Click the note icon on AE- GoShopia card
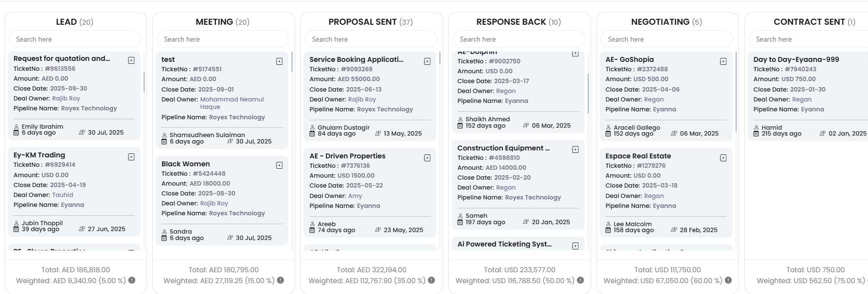This screenshot has height=294, width=868. [x=723, y=61]
